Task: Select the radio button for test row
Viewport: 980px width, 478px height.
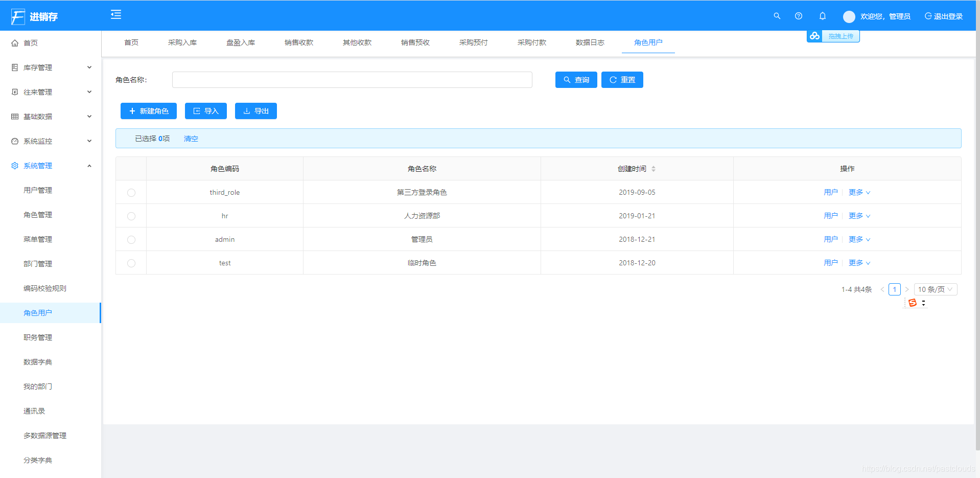Action: 131,263
